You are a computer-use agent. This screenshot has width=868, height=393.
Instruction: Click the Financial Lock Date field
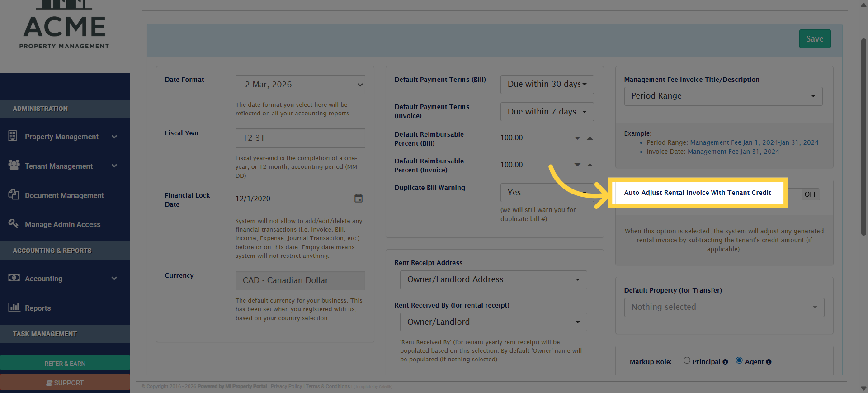point(300,199)
